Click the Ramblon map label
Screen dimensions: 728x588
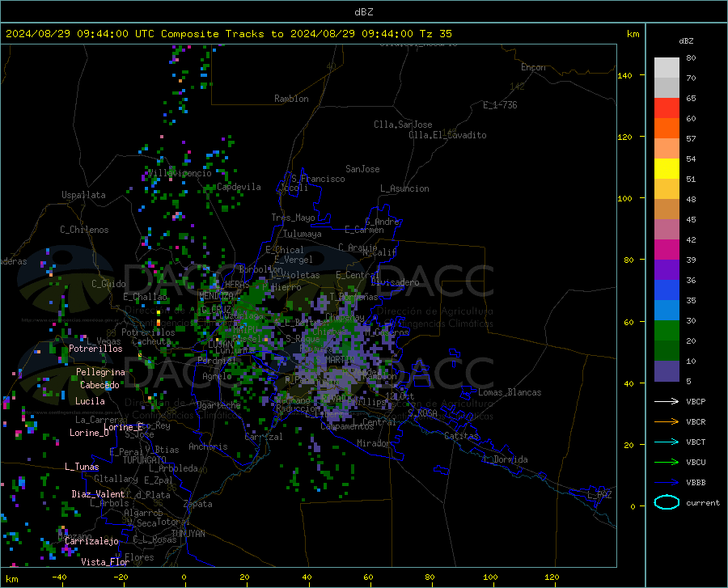point(291,99)
